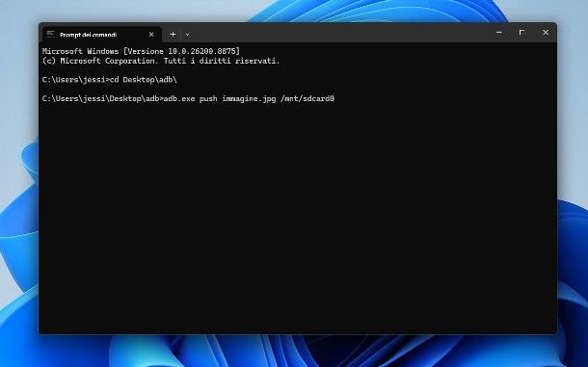
Task: Maximize the terminal window
Action: click(x=522, y=33)
